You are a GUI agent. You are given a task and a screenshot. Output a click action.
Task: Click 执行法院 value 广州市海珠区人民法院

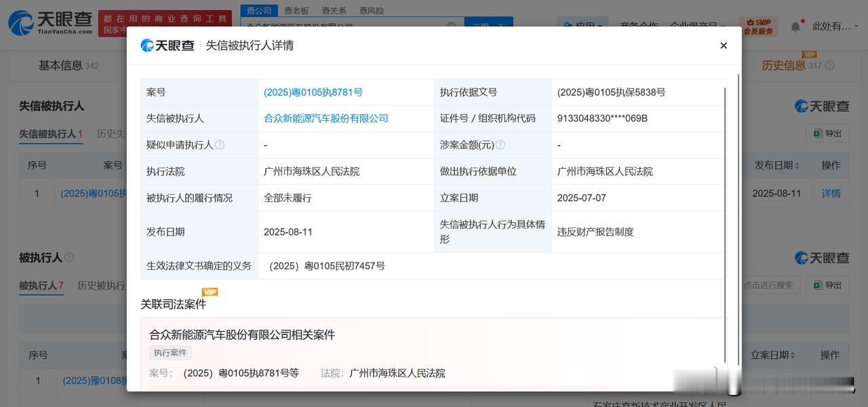coord(311,172)
